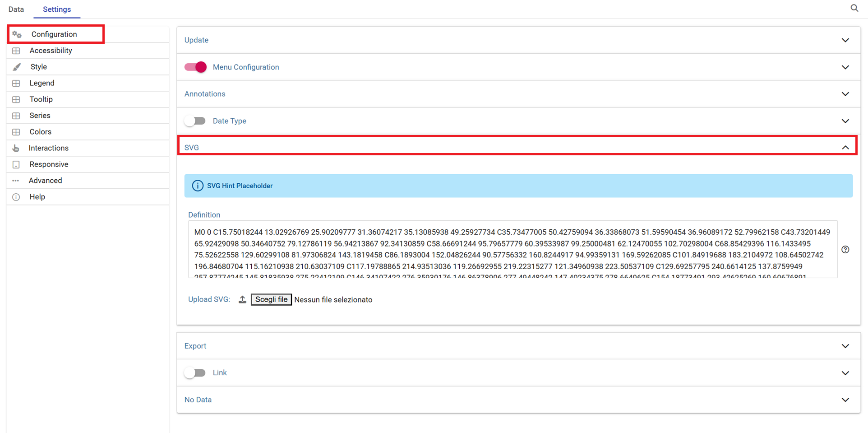The height and width of the screenshot is (433, 868).
Task: Open Interactions settings
Action: (x=88, y=148)
